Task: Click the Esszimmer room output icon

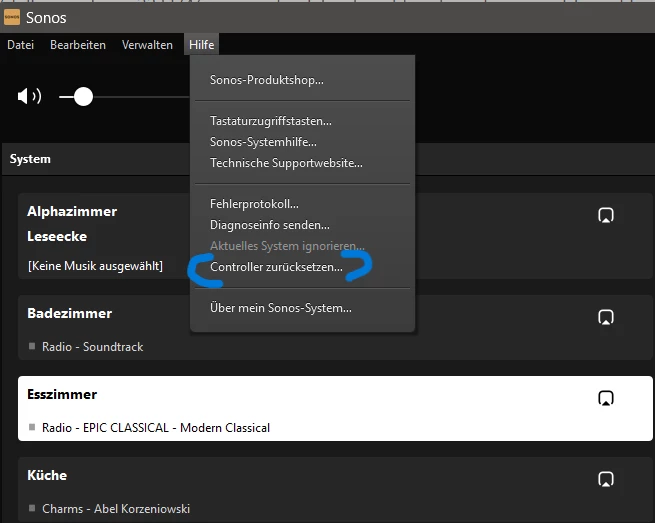Action: 606,398
